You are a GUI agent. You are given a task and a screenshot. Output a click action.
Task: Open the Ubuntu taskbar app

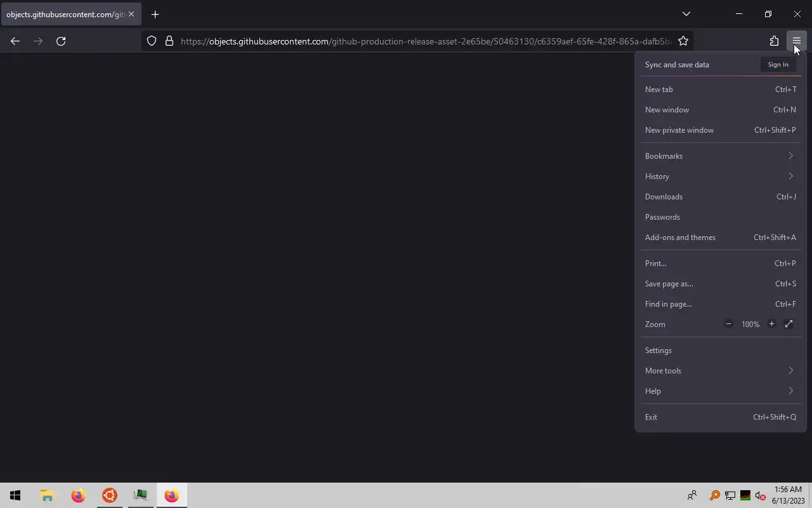click(x=109, y=495)
